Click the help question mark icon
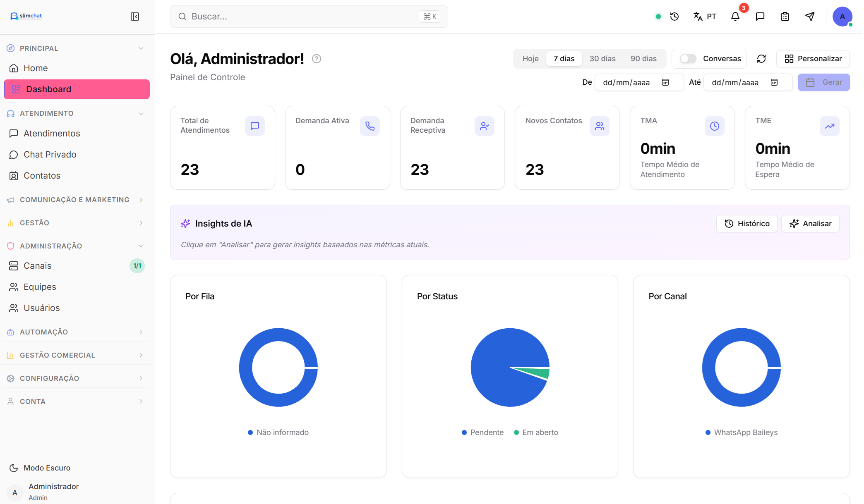864x504 pixels. pos(317,59)
